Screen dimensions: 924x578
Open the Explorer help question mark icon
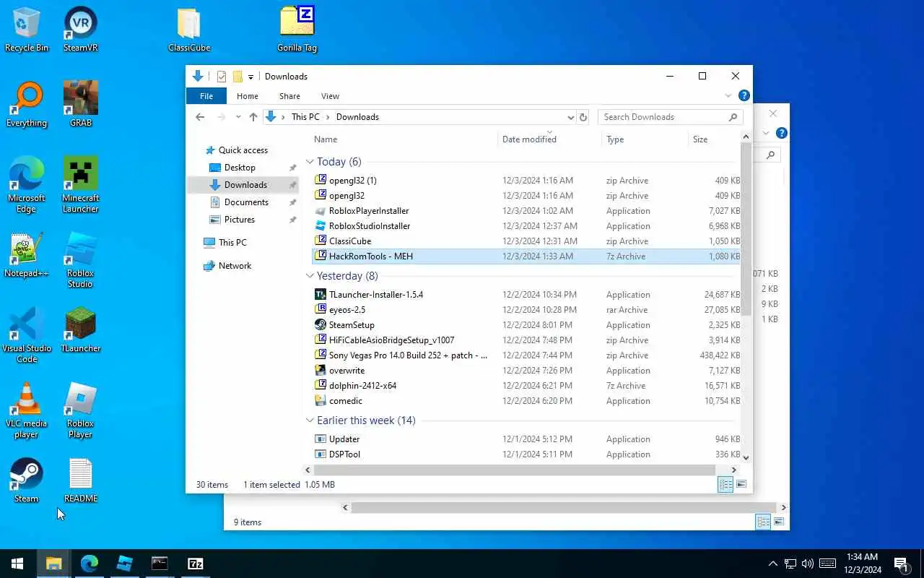(x=744, y=95)
